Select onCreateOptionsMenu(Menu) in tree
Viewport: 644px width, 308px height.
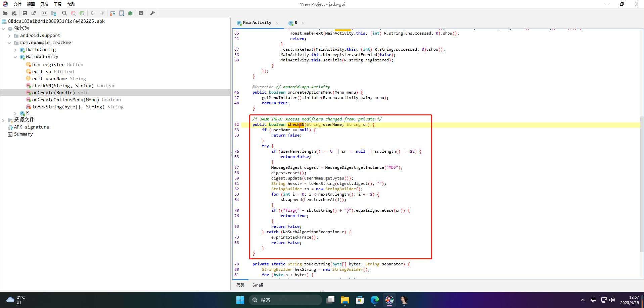[x=76, y=100]
